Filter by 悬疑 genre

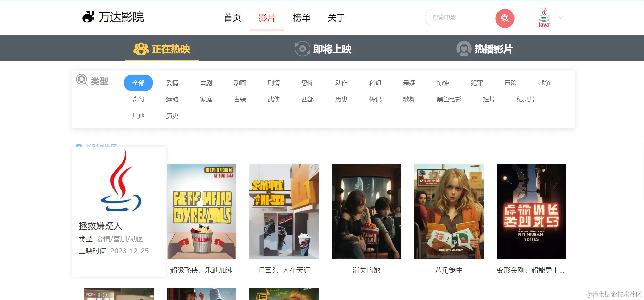(x=409, y=83)
